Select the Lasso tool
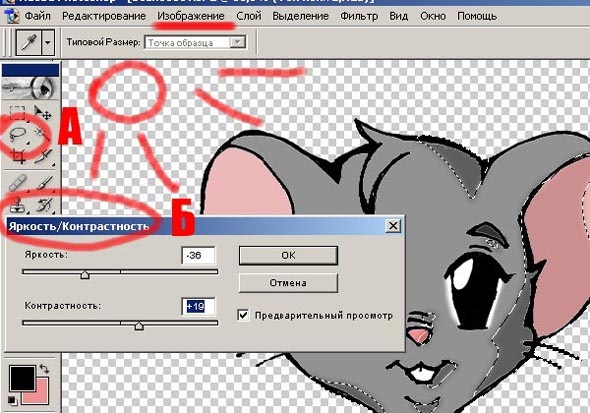590x413 pixels. coord(17,134)
